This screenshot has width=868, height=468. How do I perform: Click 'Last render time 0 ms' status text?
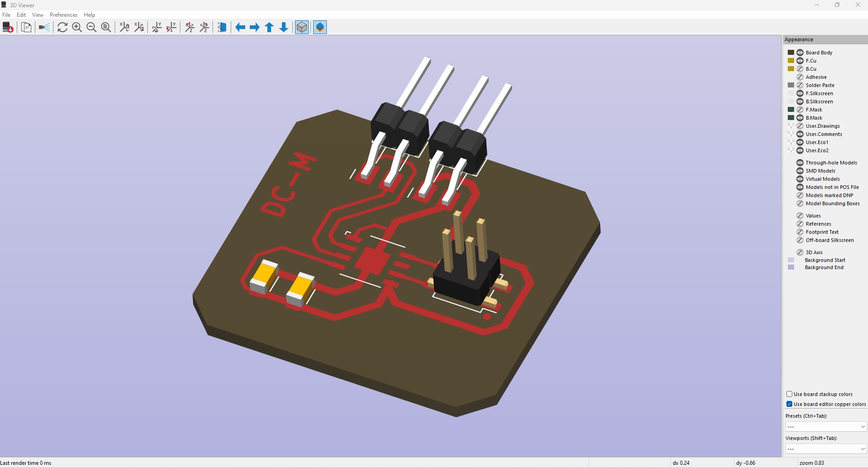point(26,463)
